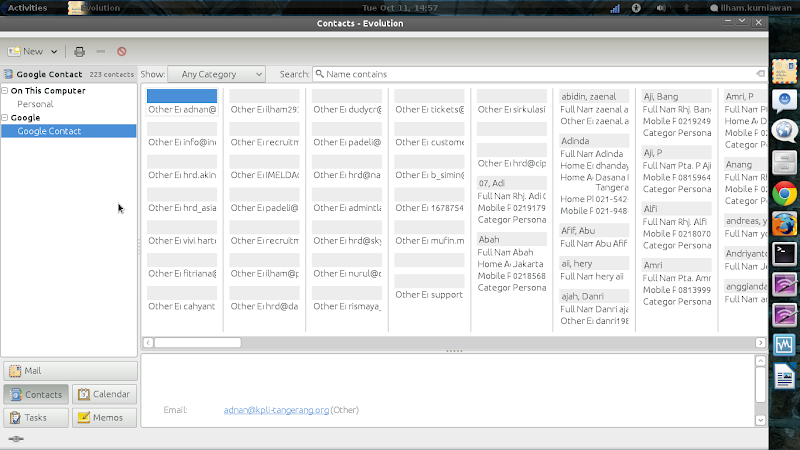Viewport: 800px width, 450px height.
Task: Switch to the Contacts view
Action: pyautogui.click(x=36, y=394)
